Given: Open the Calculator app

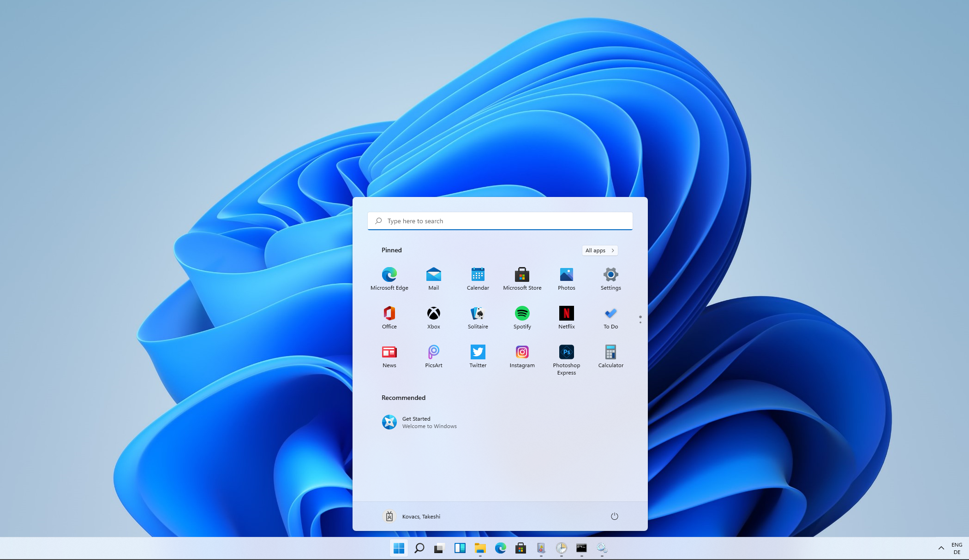Looking at the screenshot, I should click(x=610, y=356).
